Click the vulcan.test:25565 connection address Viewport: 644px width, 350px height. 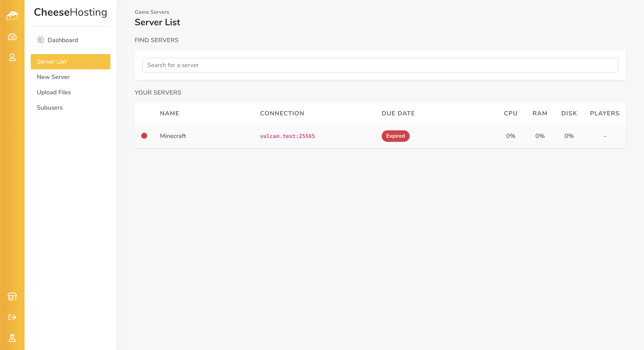click(287, 136)
